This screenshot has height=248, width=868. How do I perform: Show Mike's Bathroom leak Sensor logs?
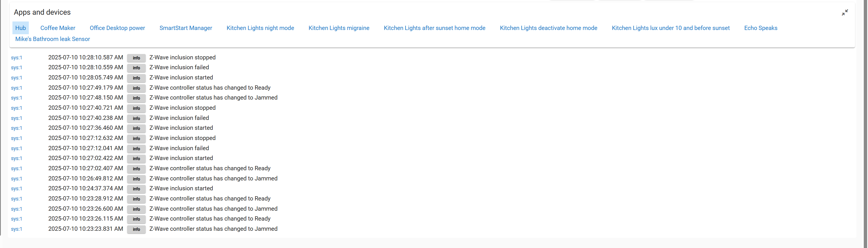click(x=53, y=39)
